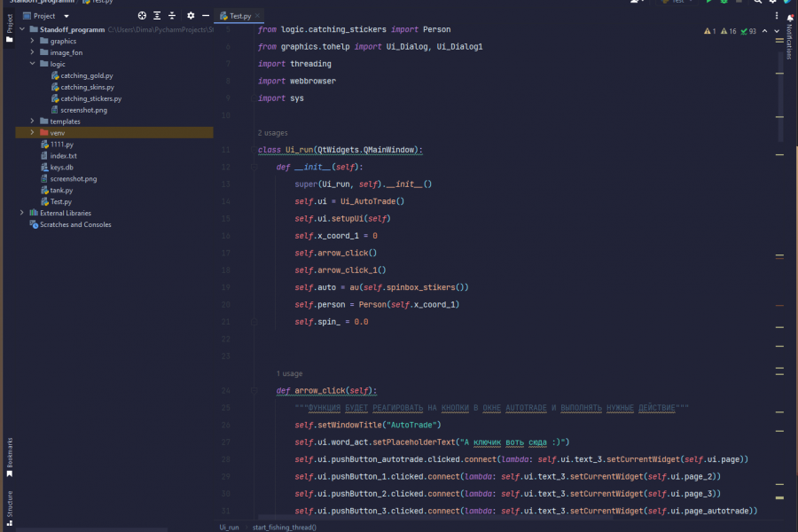Click the Ui_run breadcrumb at bottom
This screenshot has width=798, height=532.
[229, 528]
